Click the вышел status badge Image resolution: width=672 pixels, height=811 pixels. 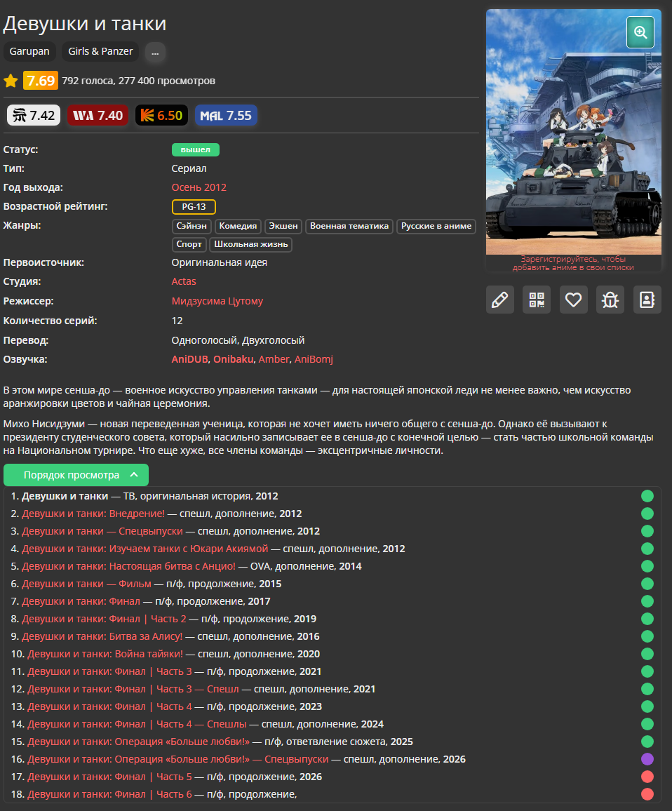coord(196,149)
